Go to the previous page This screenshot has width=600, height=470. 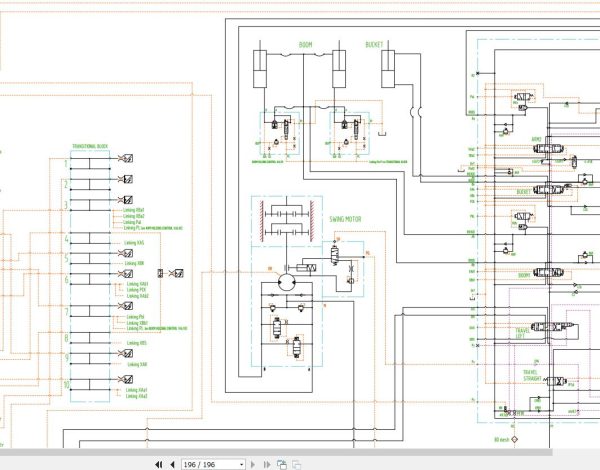pyautogui.click(x=172, y=465)
